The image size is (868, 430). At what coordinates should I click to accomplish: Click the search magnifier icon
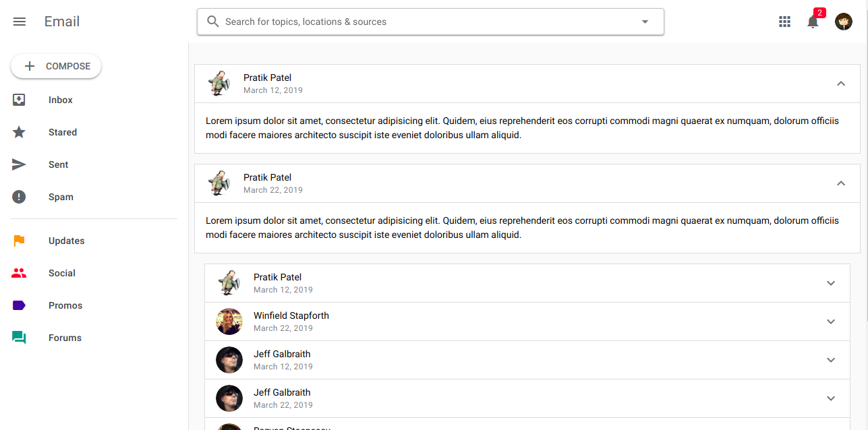(x=213, y=22)
